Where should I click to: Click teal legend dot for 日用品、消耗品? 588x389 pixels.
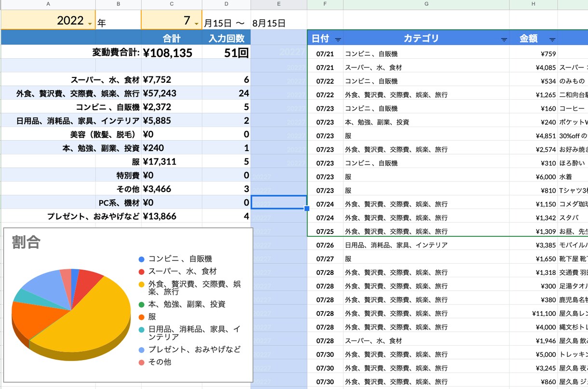pyautogui.click(x=142, y=329)
